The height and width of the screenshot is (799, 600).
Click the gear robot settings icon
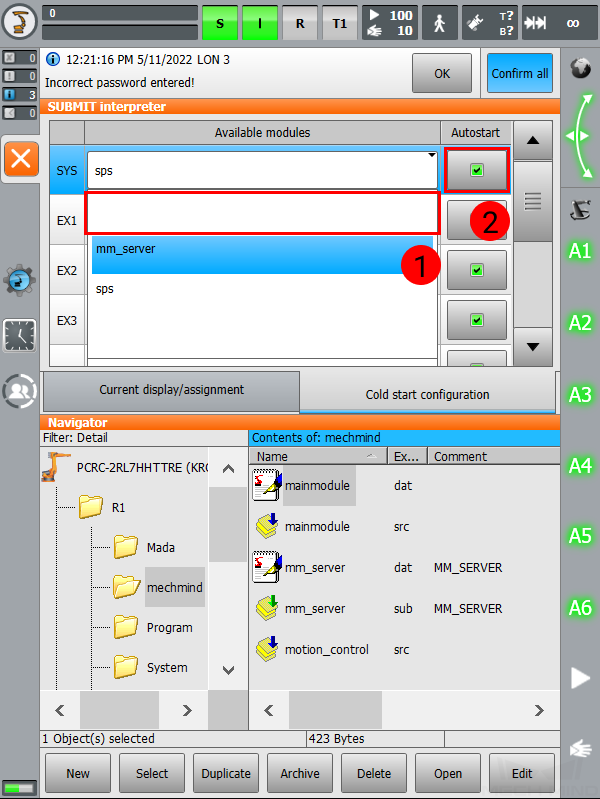click(x=19, y=280)
